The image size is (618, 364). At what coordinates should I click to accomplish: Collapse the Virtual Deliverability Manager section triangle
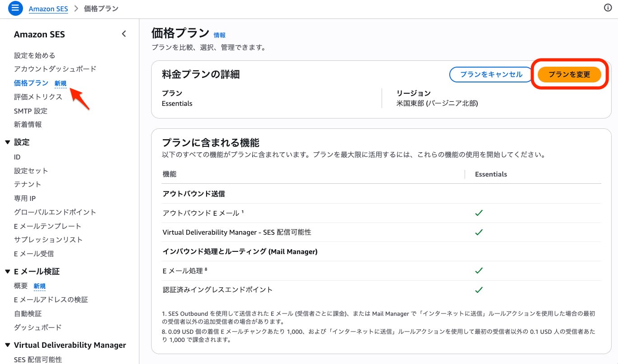click(x=7, y=346)
